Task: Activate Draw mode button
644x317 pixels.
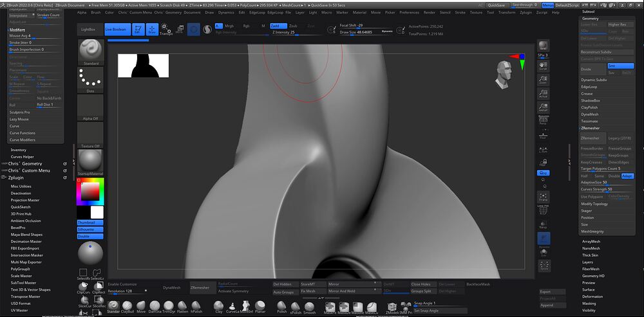Action: (x=152, y=29)
